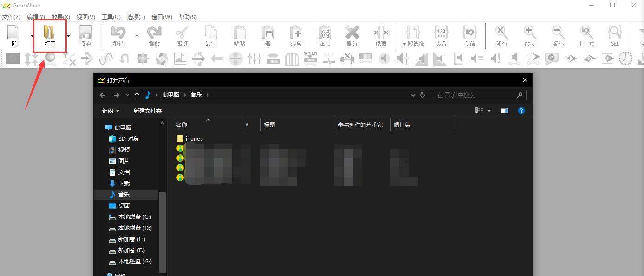644x276 pixels.
Task: Click the 缩小 zoom out icon
Action: point(558,33)
